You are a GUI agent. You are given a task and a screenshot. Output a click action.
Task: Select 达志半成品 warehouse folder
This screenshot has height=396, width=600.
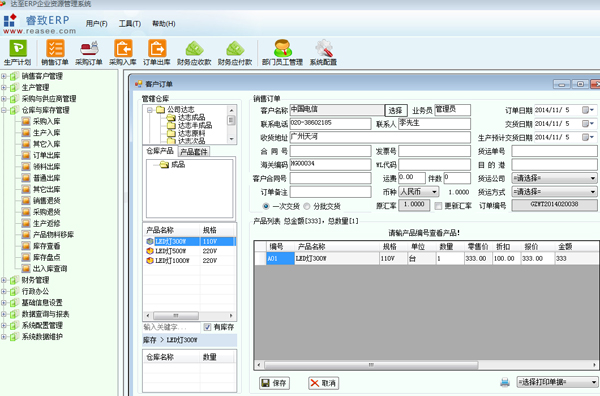195,125
